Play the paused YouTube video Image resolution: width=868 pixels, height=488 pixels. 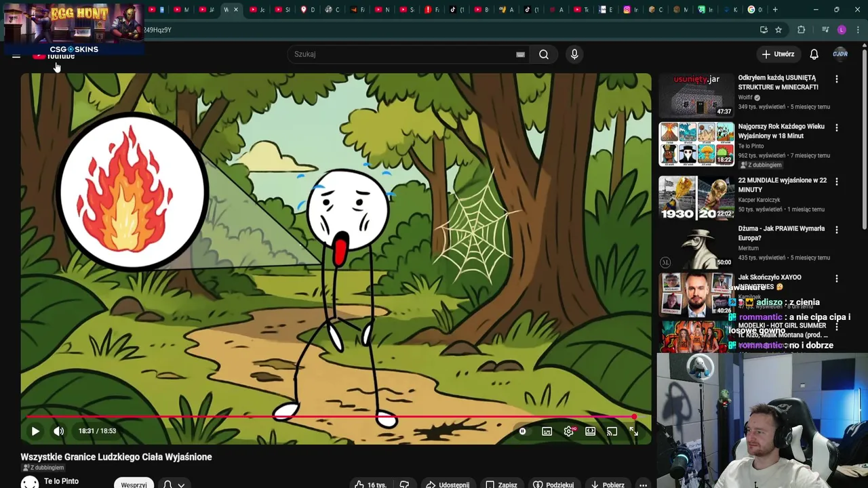(35, 431)
